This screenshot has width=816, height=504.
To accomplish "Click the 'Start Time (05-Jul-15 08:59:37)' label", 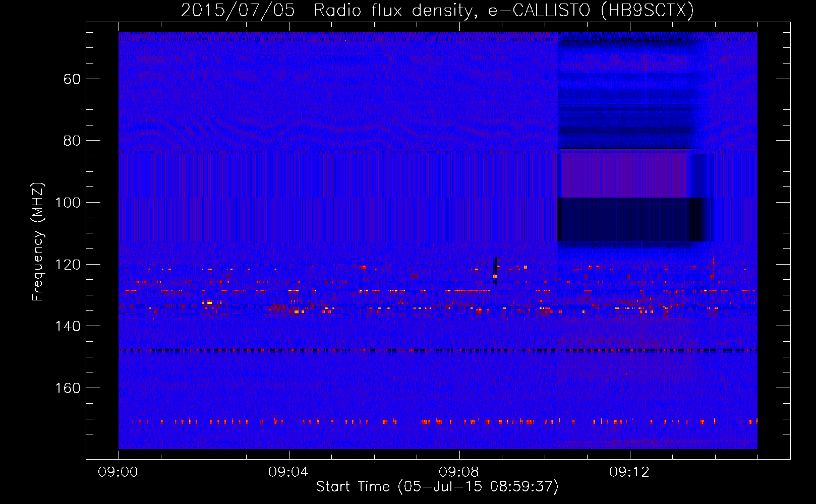I will [x=437, y=487].
